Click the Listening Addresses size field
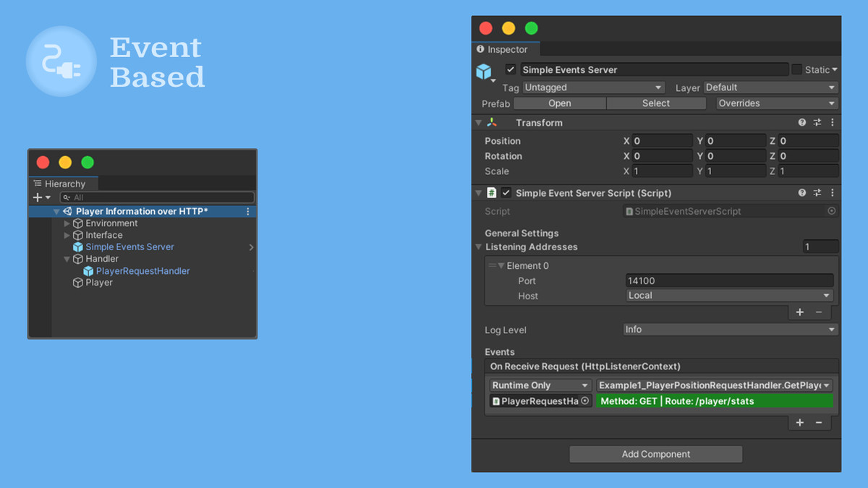Viewport: 868px width, 488px height. point(821,247)
